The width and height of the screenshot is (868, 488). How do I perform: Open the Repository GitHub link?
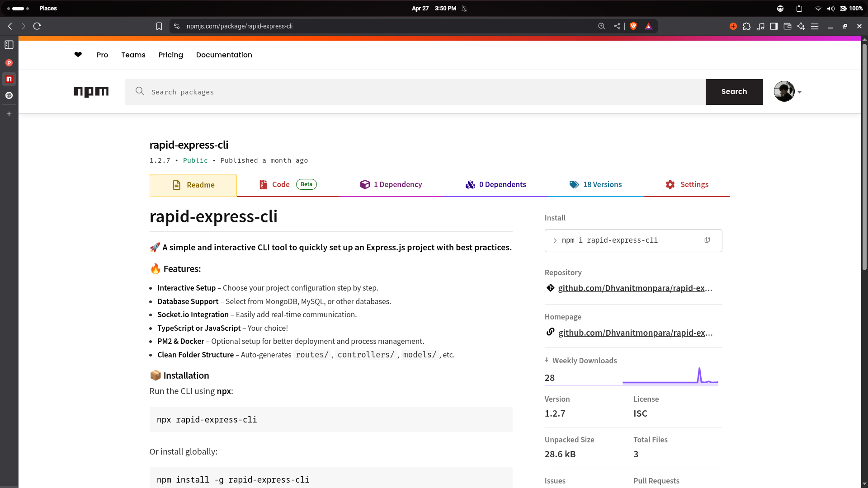pos(635,288)
